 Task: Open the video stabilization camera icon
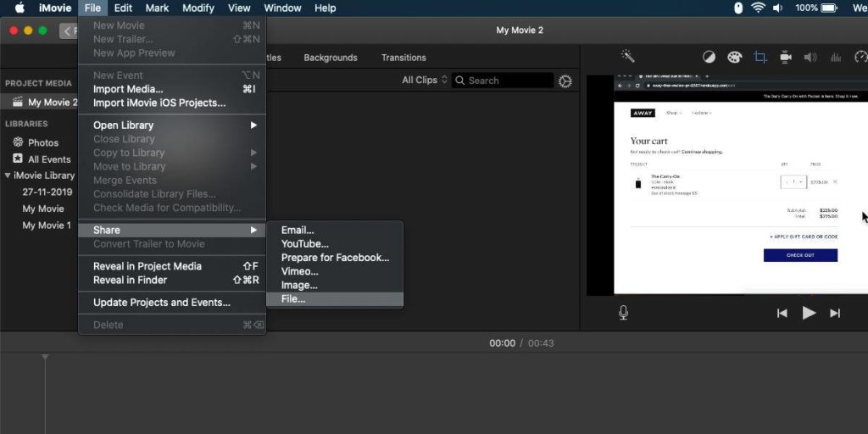785,57
